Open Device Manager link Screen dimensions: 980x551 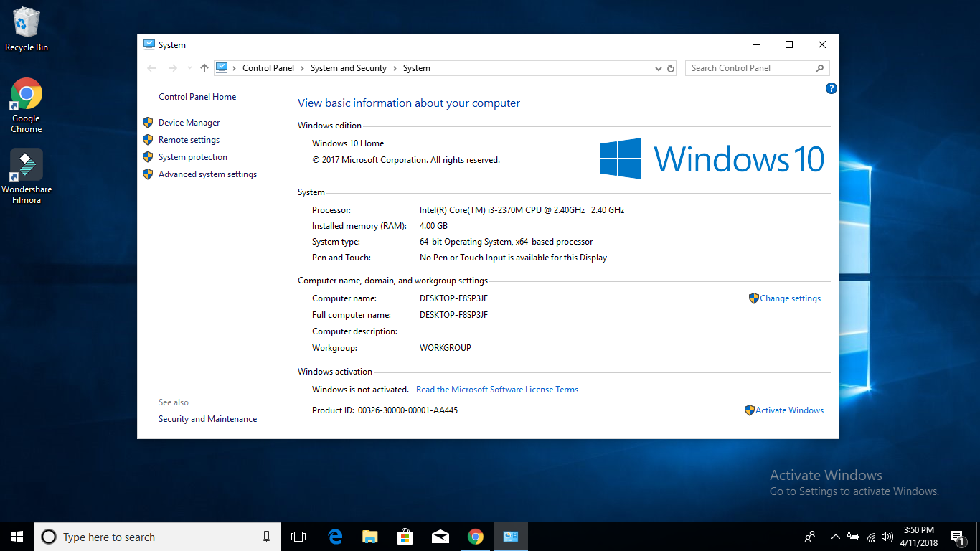189,123
